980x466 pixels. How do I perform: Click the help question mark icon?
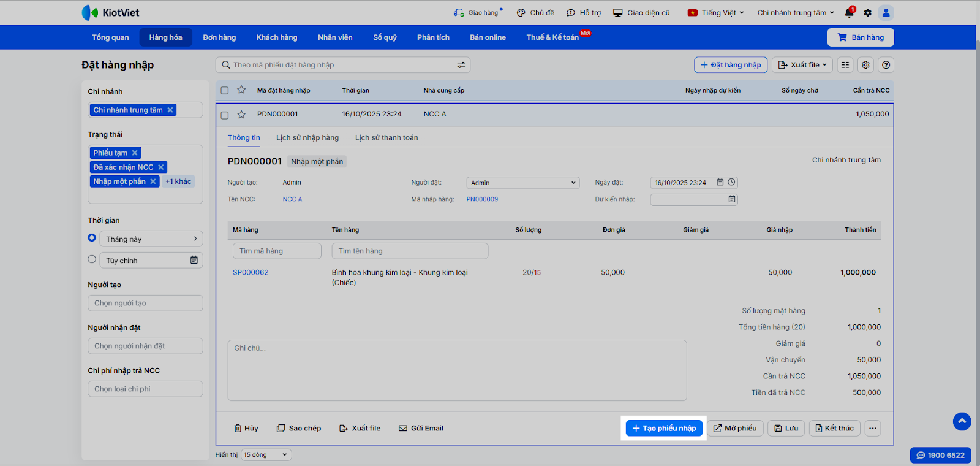pos(886,65)
